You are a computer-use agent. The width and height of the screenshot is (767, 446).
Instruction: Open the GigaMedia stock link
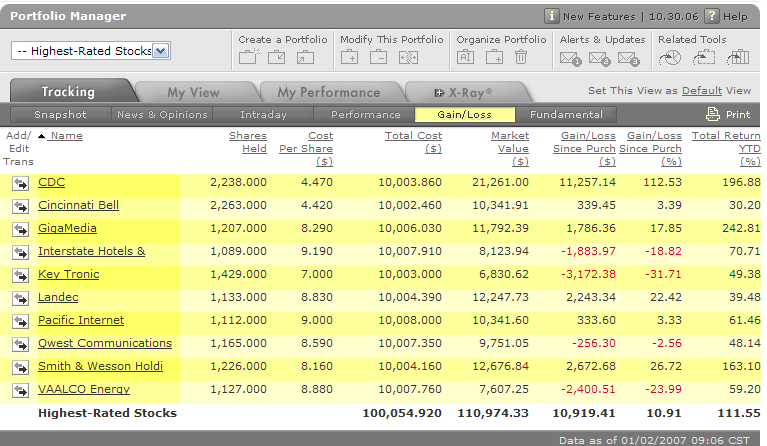click(x=67, y=228)
